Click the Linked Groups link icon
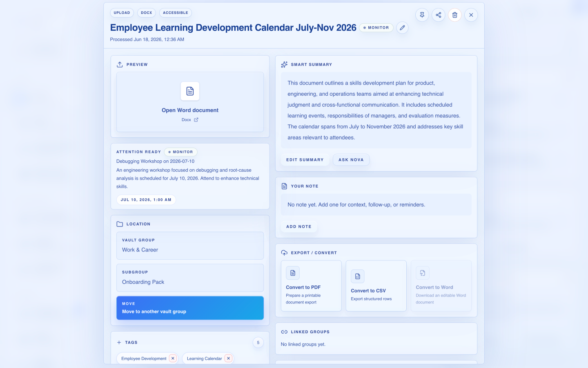This screenshot has width=588, height=368. 284,332
